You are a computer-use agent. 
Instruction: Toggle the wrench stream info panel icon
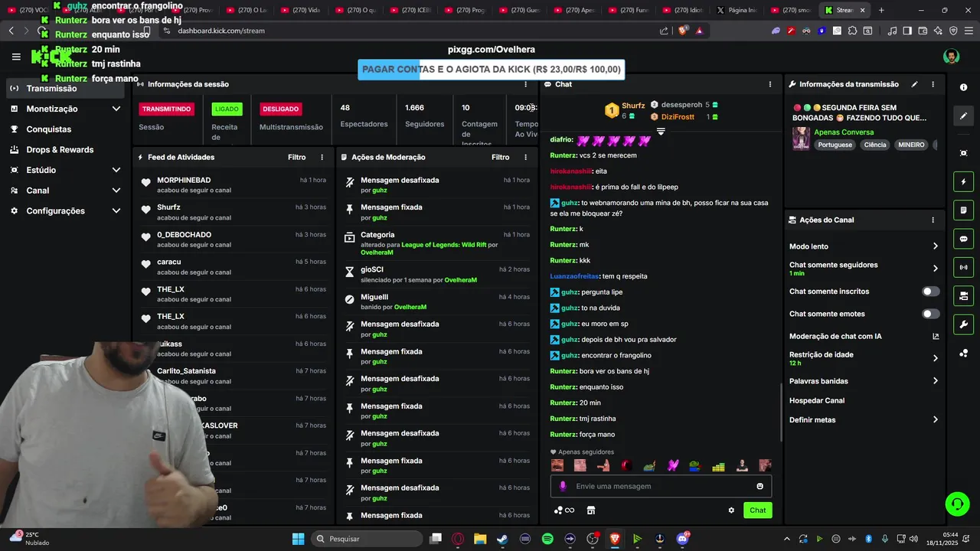tap(963, 324)
